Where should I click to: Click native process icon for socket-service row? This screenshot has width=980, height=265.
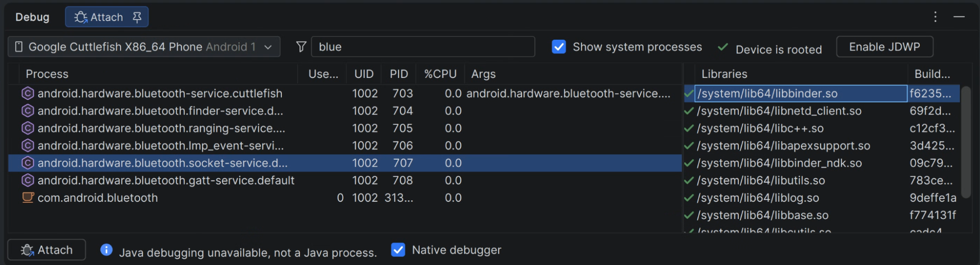pos(28,163)
